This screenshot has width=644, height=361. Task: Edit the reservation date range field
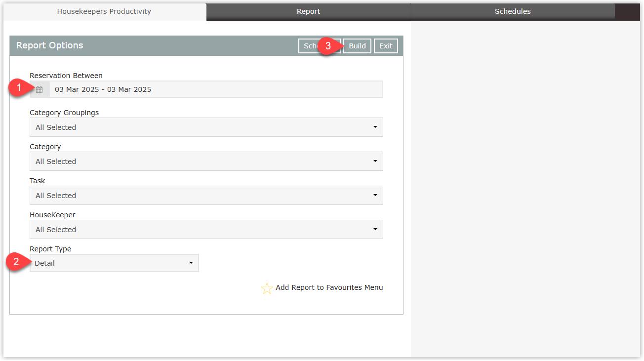click(216, 89)
